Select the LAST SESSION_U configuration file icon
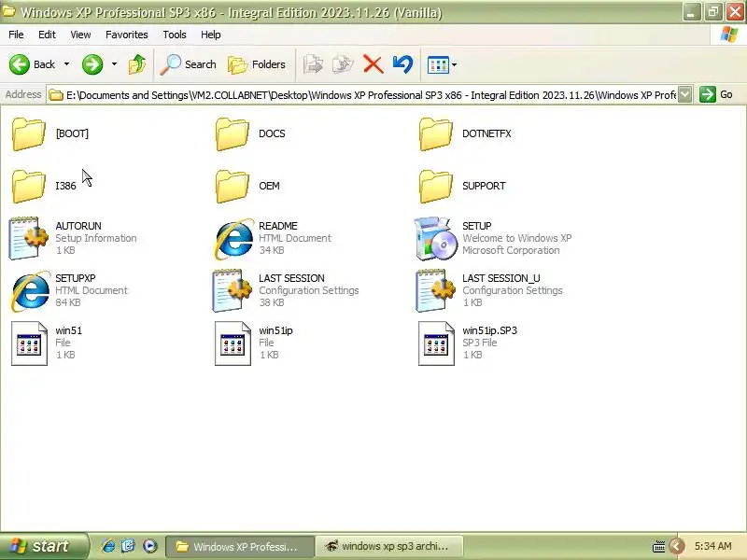Screen dimensions: 747x560 (x=435, y=291)
